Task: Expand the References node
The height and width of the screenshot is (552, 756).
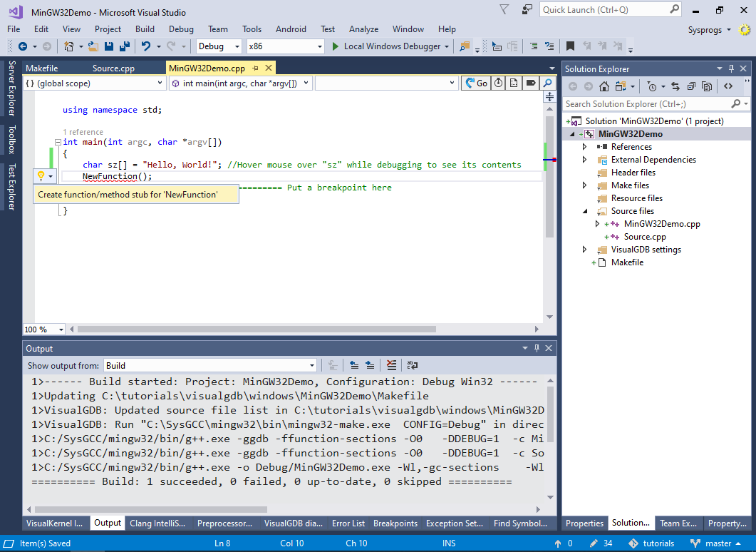Action: (x=585, y=147)
